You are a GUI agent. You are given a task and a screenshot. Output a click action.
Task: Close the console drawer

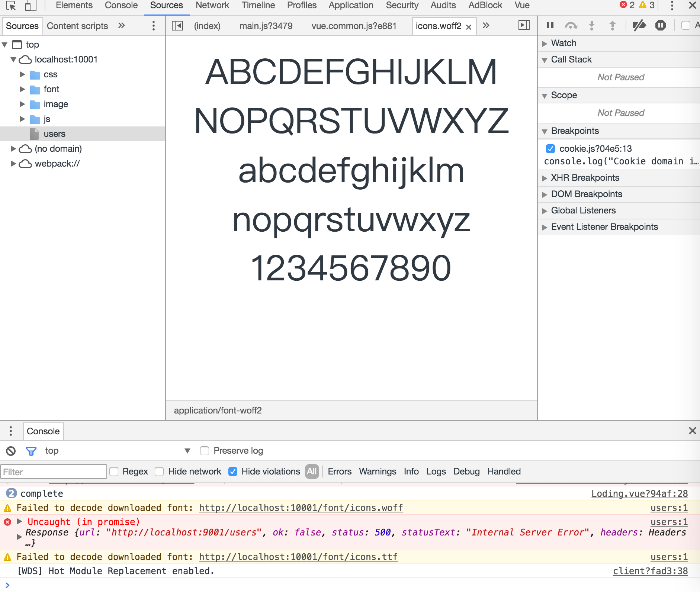click(x=692, y=431)
